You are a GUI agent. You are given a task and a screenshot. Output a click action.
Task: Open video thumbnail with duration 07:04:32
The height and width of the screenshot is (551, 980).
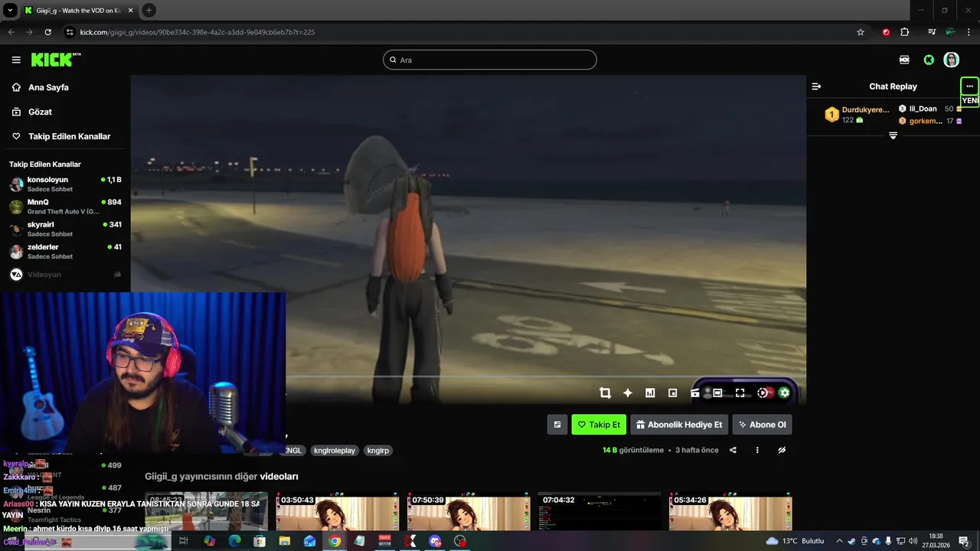599,511
